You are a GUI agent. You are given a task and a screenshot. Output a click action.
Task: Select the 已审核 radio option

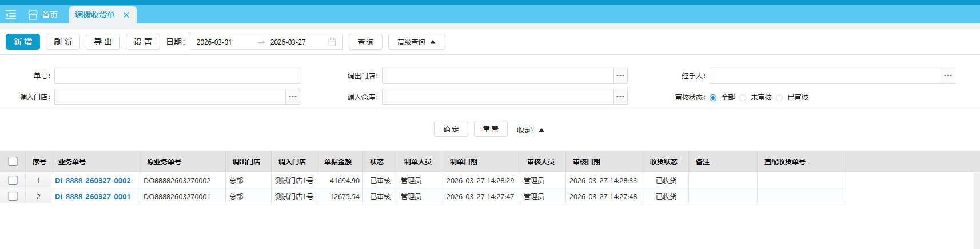[779, 98]
